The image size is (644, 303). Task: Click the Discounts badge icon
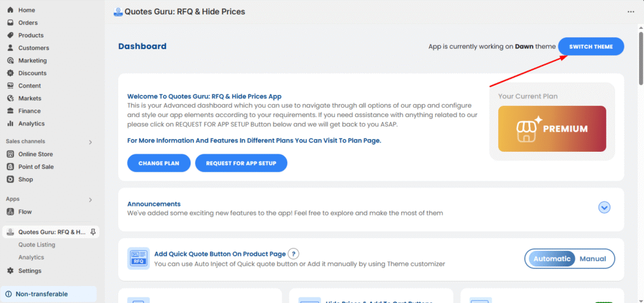(10, 73)
